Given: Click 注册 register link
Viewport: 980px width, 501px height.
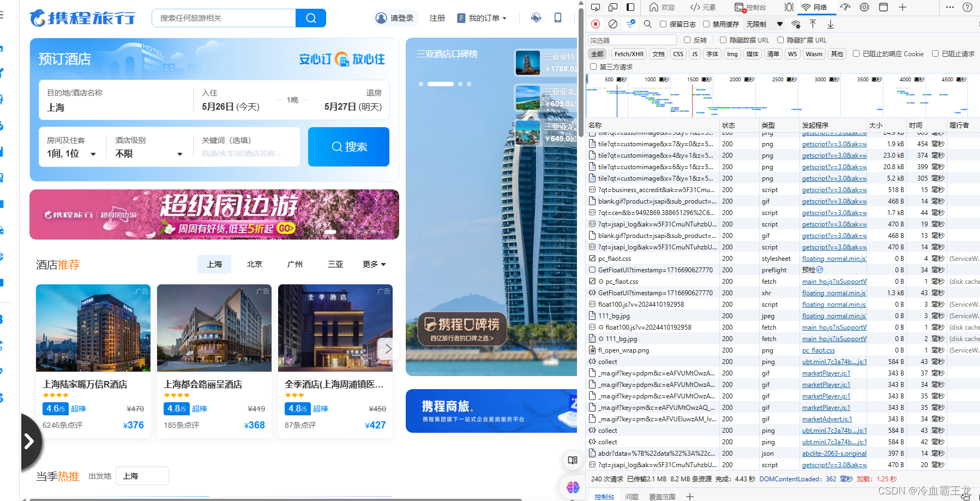Looking at the screenshot, I should (437, 18).
